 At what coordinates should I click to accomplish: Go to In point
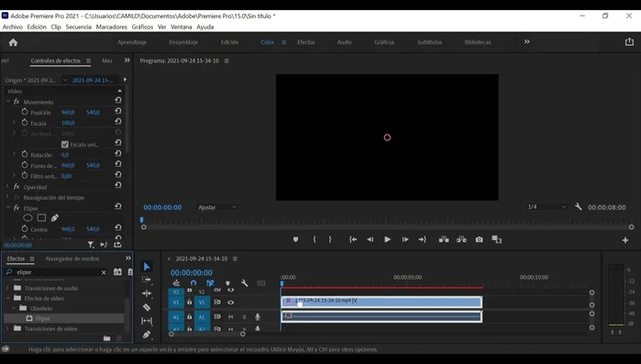tap(353, 239)
